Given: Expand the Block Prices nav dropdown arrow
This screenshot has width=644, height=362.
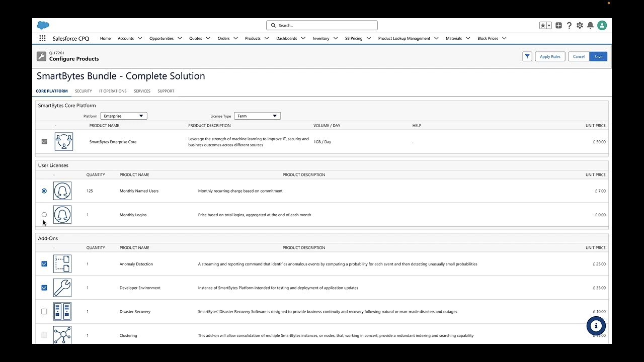Looking at the screenshot, I should click(x=504, y=38).
